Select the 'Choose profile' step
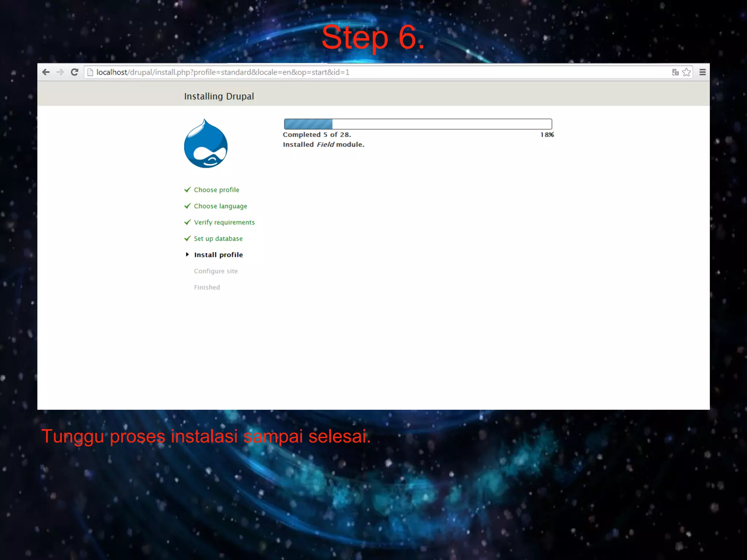 [x=217, y=190]
